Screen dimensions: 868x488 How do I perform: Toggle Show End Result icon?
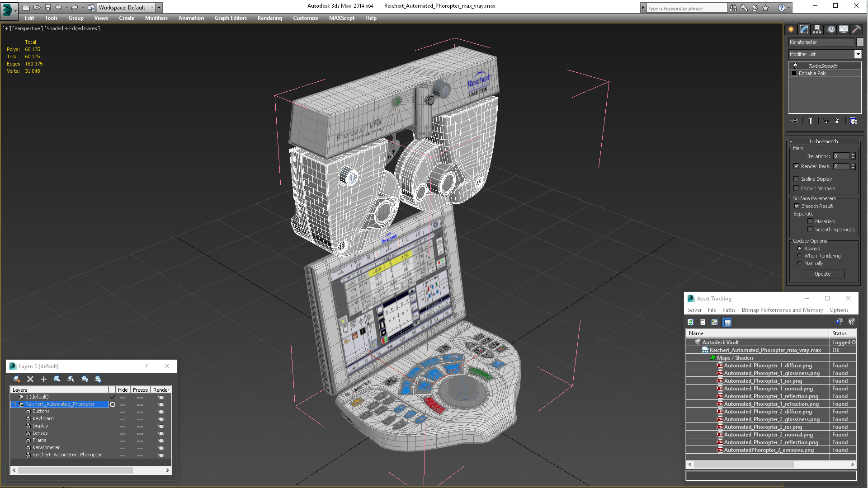point(811,121)
